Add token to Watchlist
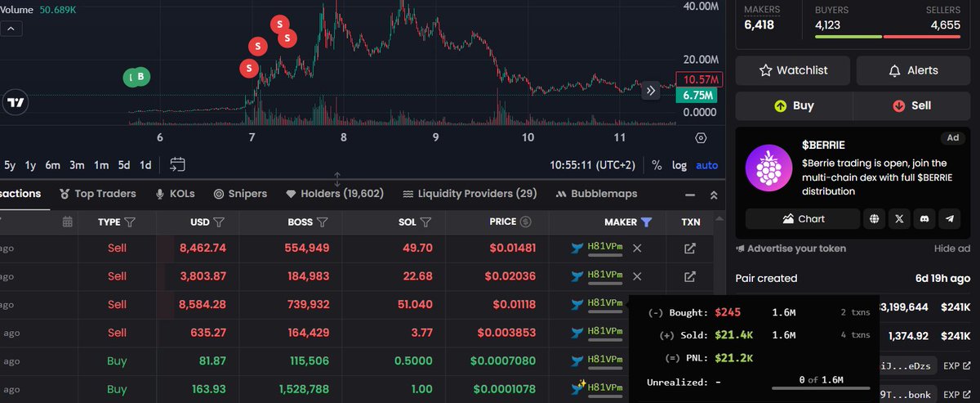This screenshot has width=980, height=403. [x=792, y=70]
